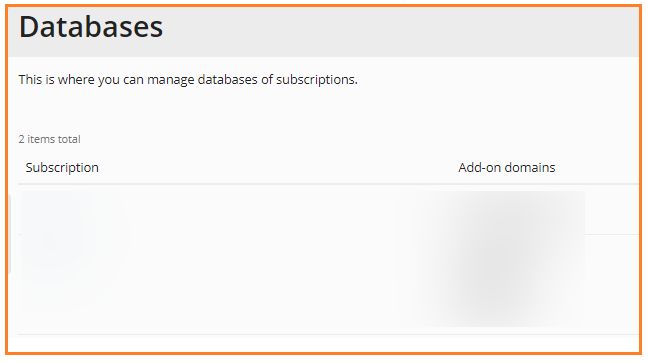Click header row gap between Subscription and Add-on domains
Viewport: 648px width, 362px height.
[x=277, y=167]
